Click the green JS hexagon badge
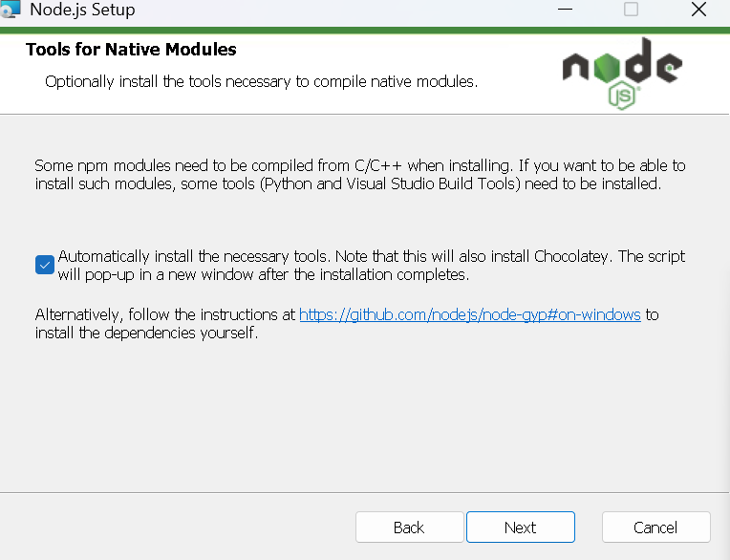This screenshot has width=730, height=560. coord(622,95)
